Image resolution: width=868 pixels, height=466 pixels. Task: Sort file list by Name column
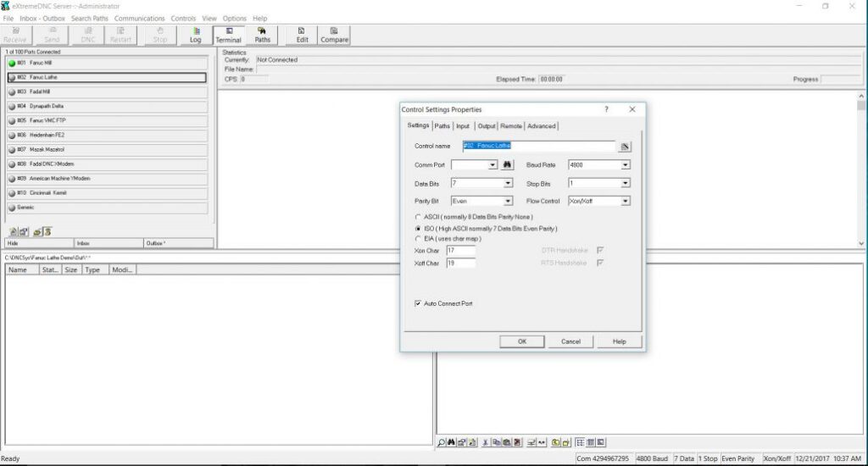[x=23, y=270]
